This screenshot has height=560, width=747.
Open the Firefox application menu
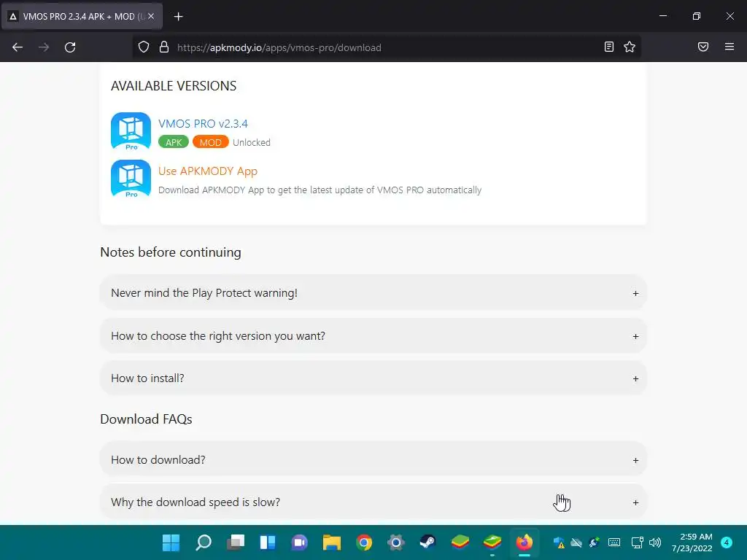pos(729,47)
